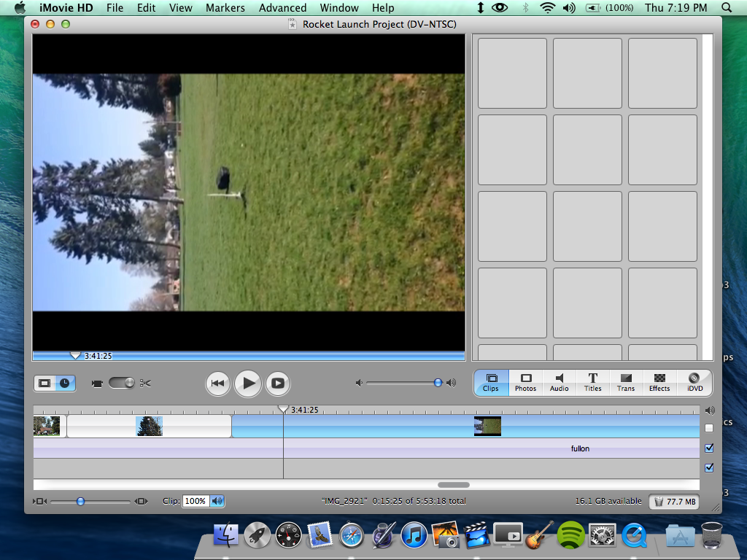The width and height of the screenshot is (747, 560).
Task: Rewind playhead to the beginning
Action: coord(217,383)
